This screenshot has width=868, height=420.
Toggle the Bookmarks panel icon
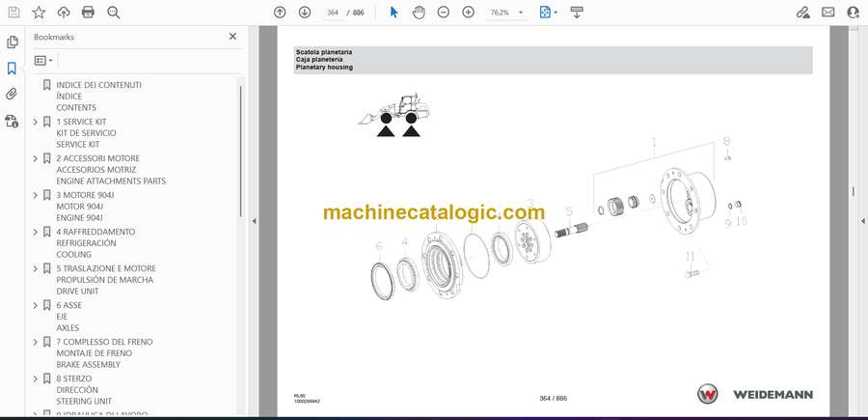click(x=12, y=69)
